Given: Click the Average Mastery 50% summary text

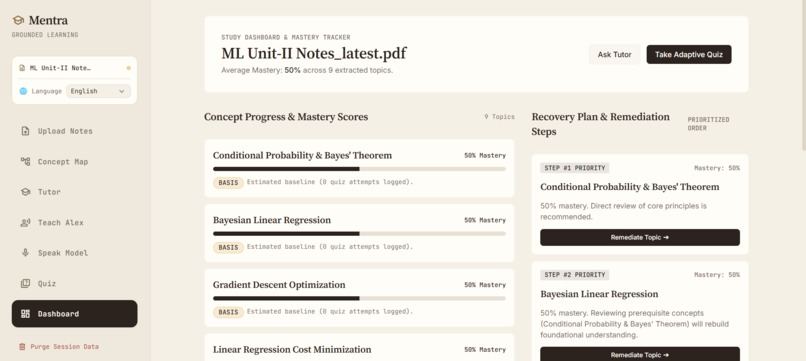Looking at the screenshot, I should (307, 70).
